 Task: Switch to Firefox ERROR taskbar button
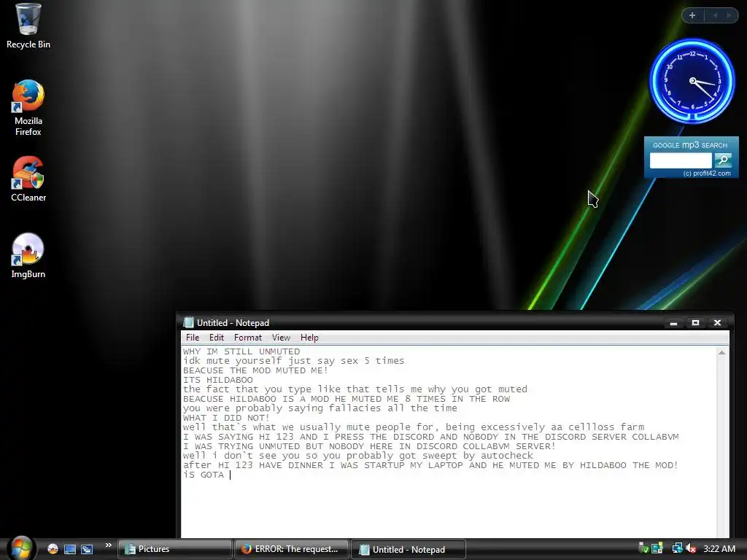coord(291,549)
